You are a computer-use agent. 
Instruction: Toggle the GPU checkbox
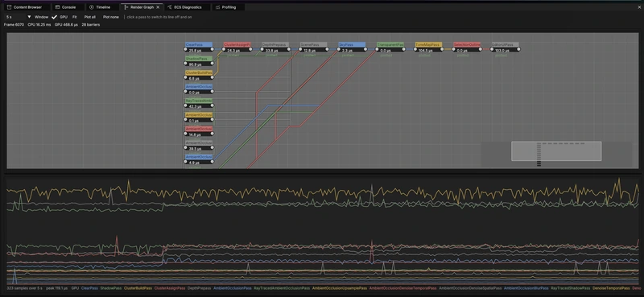(x=54, y=17)
